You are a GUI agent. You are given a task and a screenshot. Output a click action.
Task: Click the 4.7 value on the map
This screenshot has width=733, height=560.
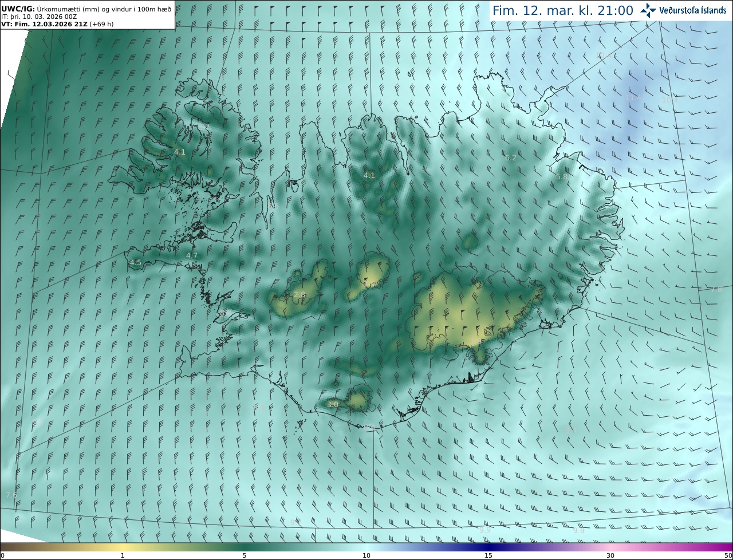[192, 255]
